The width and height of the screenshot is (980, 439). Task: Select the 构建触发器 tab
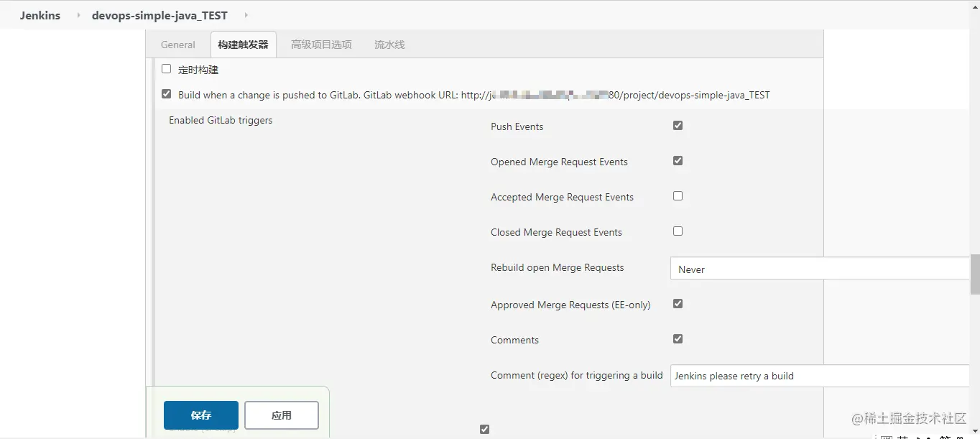tap(244, 45)
